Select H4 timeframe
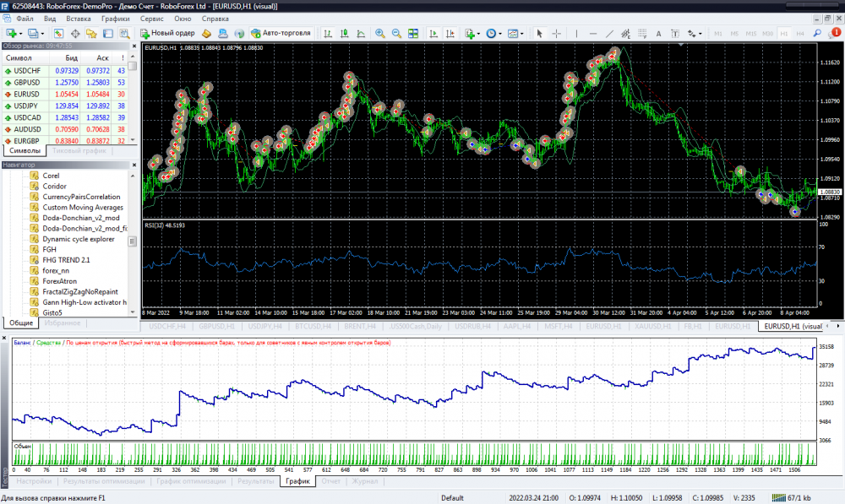Image resolution: width=845 pixels, height=504 pixels. [x=800, y=34]
